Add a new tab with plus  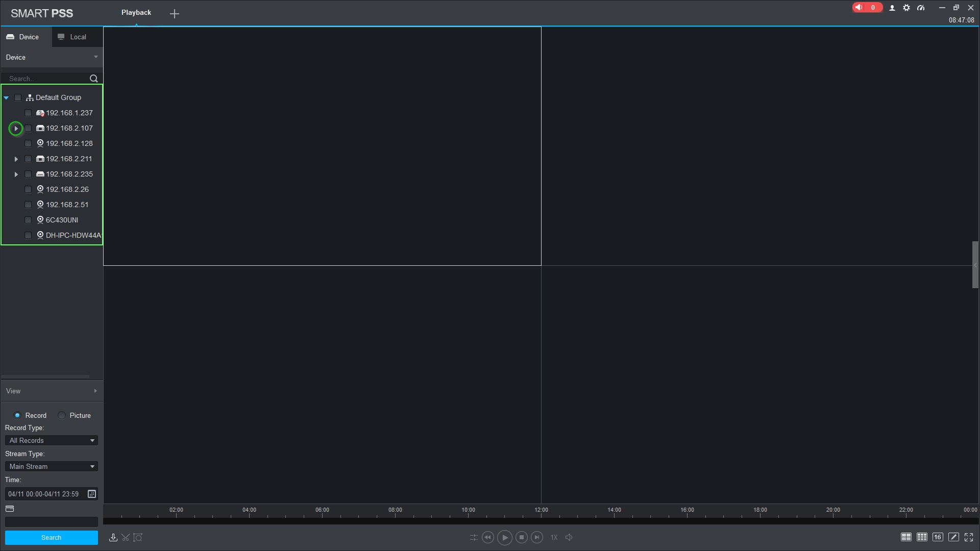175,14
